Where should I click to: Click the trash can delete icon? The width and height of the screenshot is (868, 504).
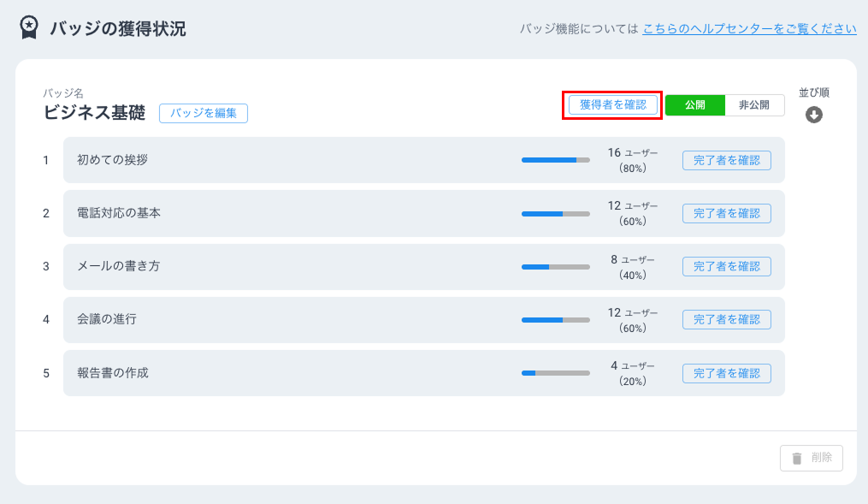[x=797, y=458]
